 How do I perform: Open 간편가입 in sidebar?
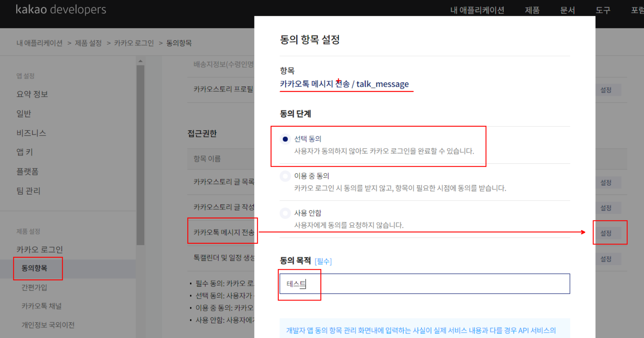click(x=34, y=287)
